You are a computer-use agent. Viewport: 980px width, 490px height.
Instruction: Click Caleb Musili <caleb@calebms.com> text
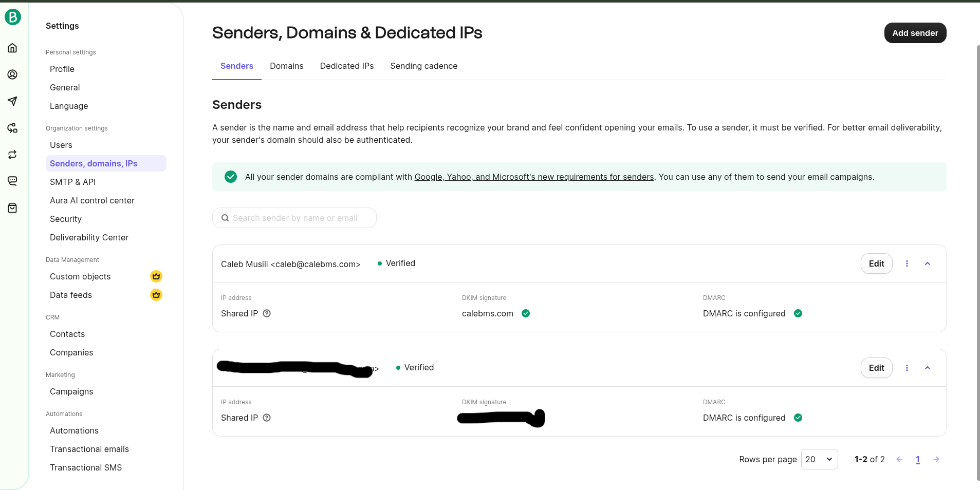pos(291,264)
